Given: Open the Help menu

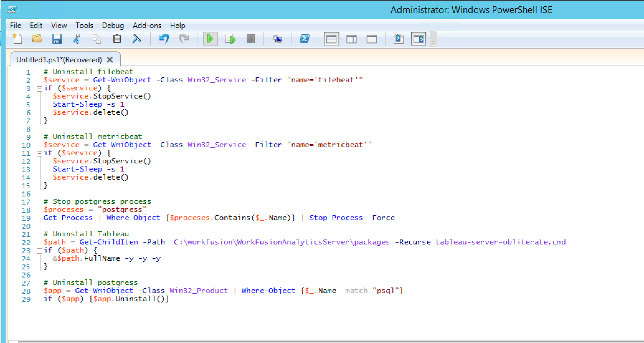Looking at the screenshot, I should coord(178,26).
